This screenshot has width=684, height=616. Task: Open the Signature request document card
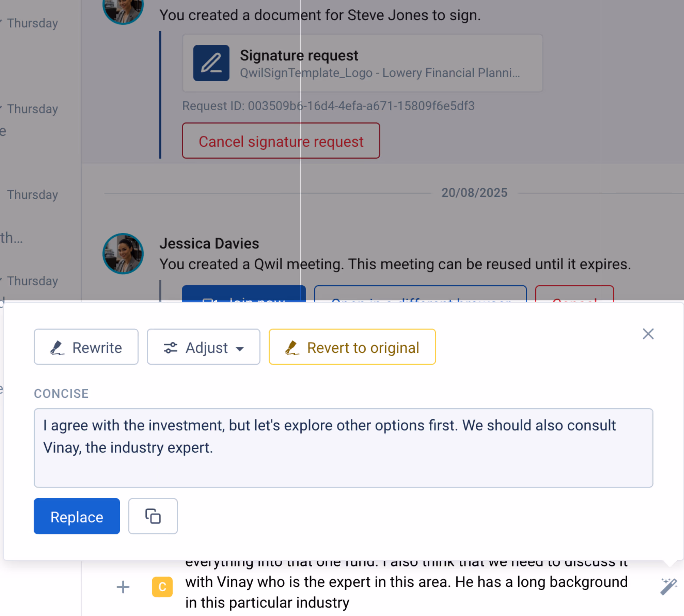click(362, 63)
